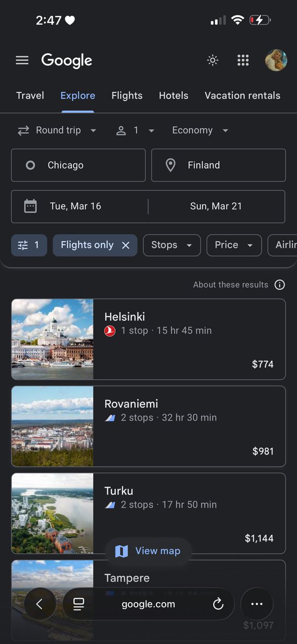Reload the page with refresh icon
This screenshot has width=297, height=644.
coord(218,604)
